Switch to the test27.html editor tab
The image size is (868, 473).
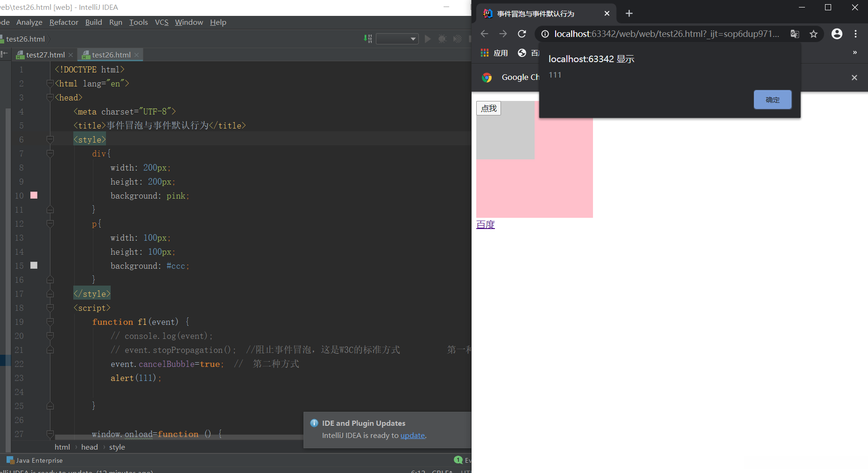(x=45, y=55)
